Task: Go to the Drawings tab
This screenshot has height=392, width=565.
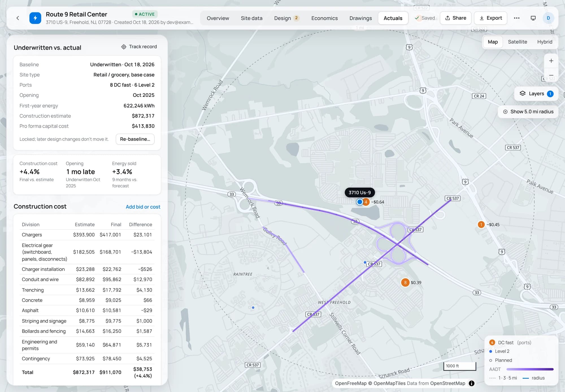Action: coord(360,18)
